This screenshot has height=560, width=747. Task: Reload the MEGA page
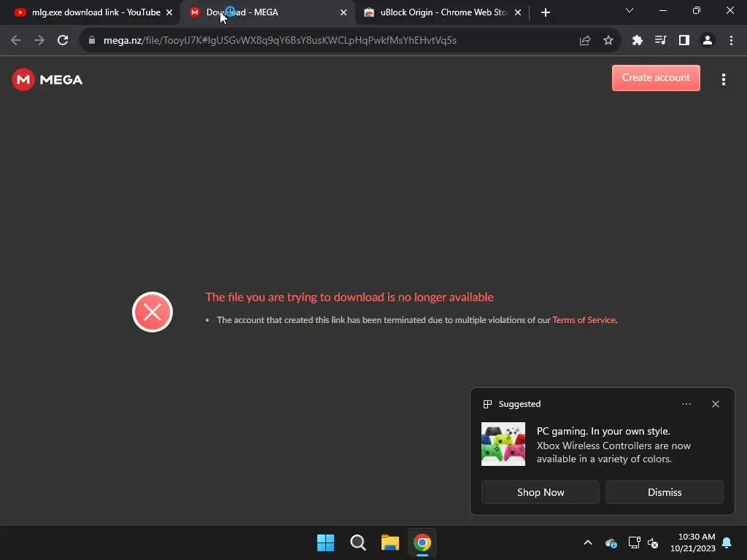click(x=63, y=41)
